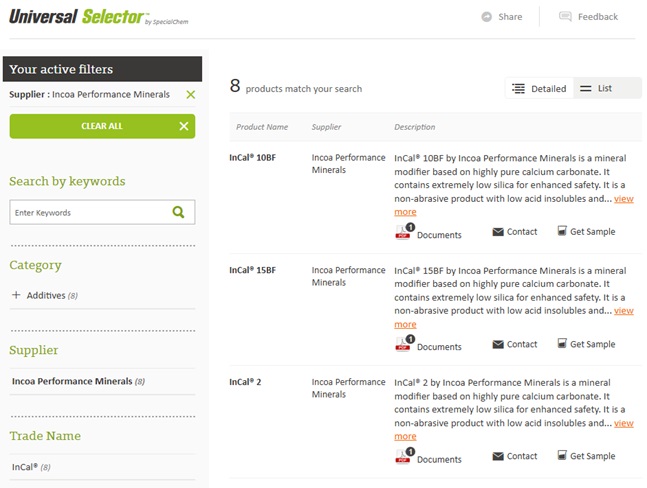
Task: Open the Feedback speech bubble icon
Action: point(565,17)
